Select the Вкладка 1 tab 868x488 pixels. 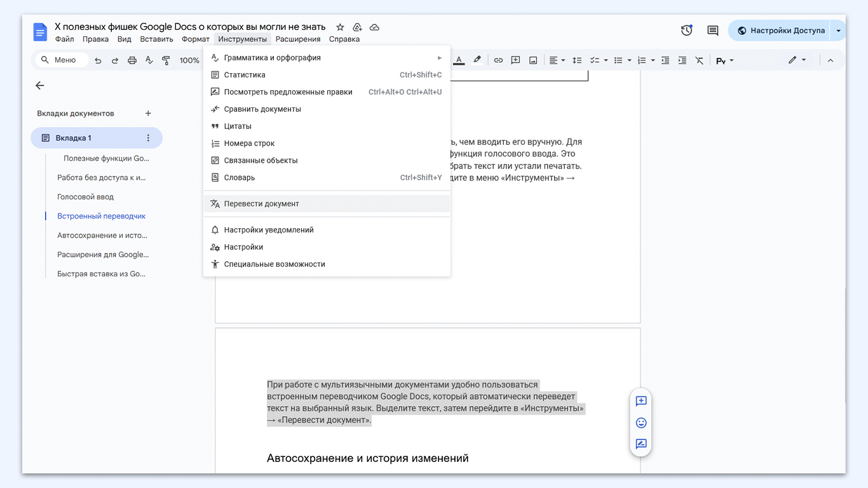click(x=97, y=138)
